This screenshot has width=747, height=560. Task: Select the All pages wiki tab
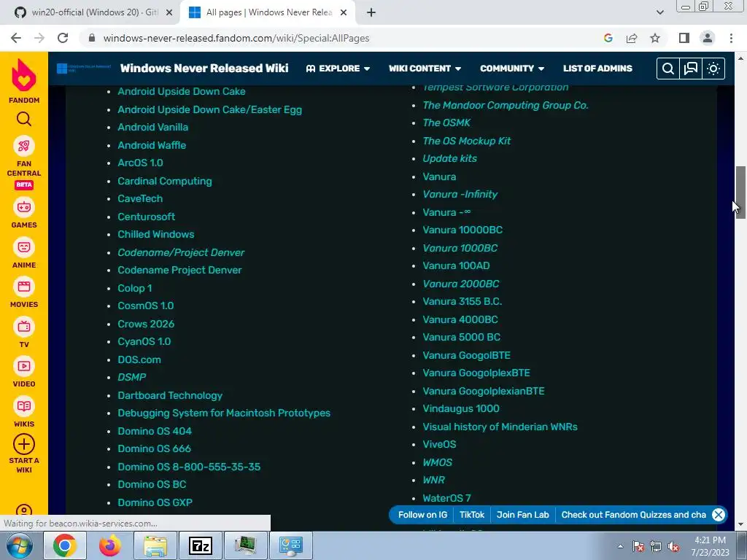click(x=267, y=12)
